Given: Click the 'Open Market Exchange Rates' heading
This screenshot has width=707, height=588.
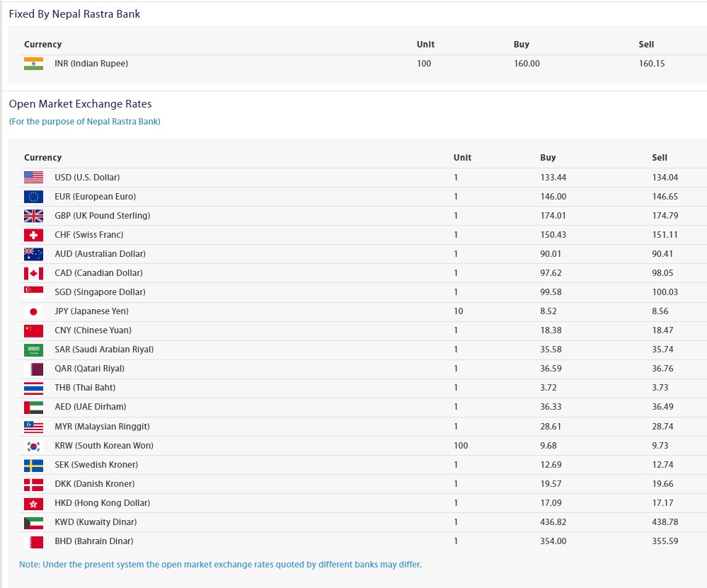Looking at the screenshot, I should pos(80,104).
